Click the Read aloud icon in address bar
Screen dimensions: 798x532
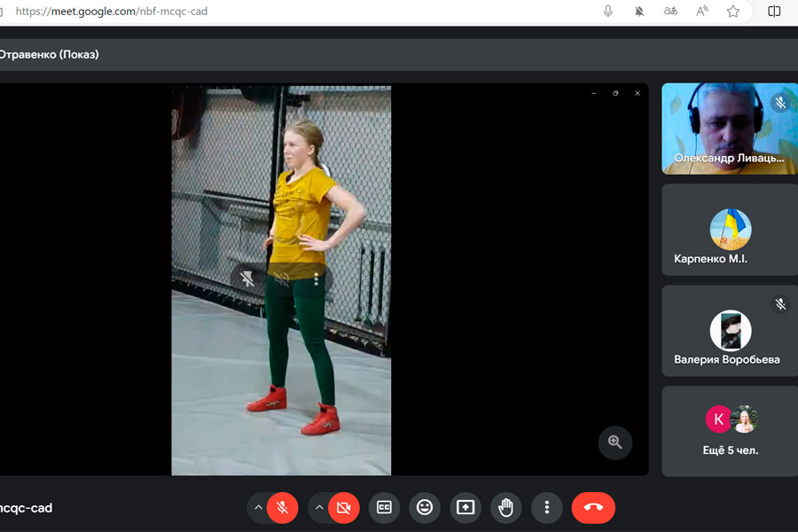(702, 12)
